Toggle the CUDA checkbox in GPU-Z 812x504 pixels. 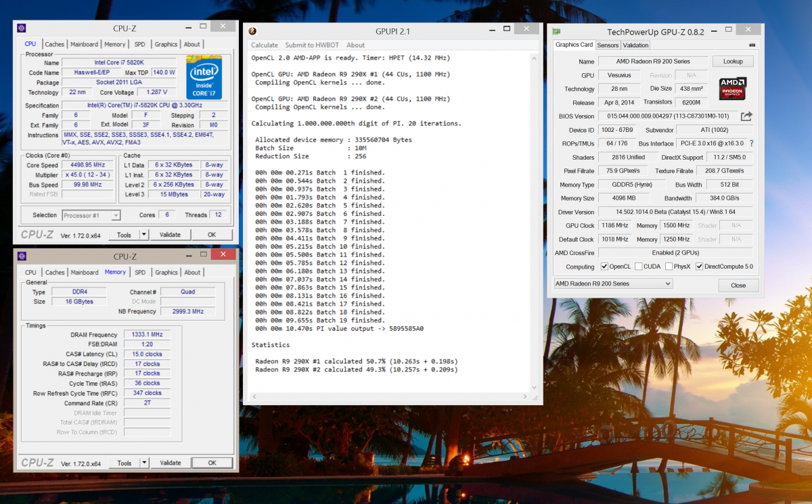click(x=638, y=267)
